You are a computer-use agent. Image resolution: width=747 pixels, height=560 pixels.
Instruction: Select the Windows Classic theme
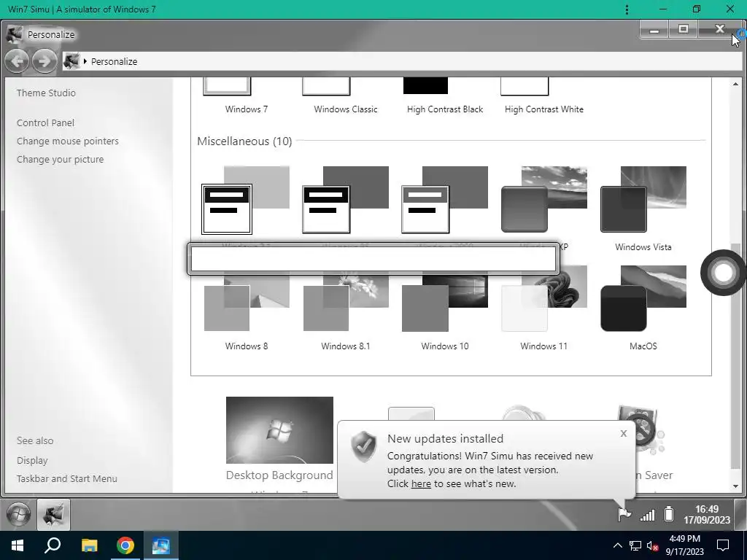point(345,97)
